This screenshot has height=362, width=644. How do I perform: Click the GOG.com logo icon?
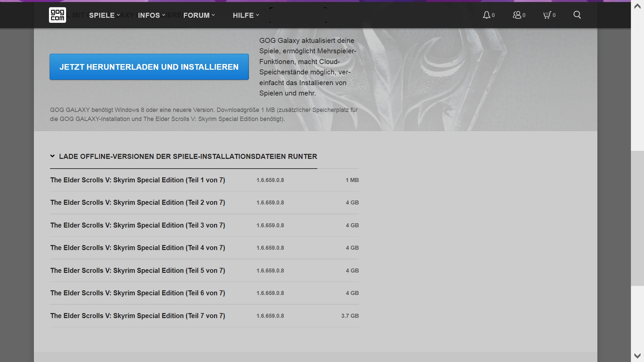[57, 15]
